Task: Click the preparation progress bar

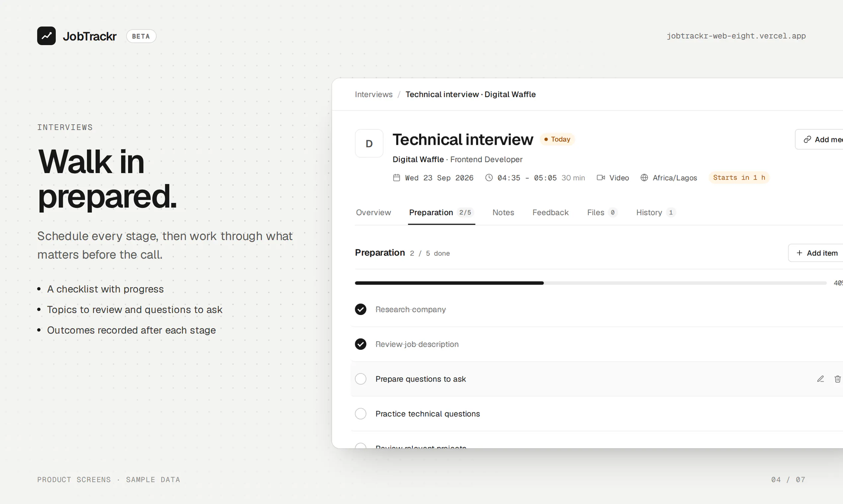Action: click(590, 283)
